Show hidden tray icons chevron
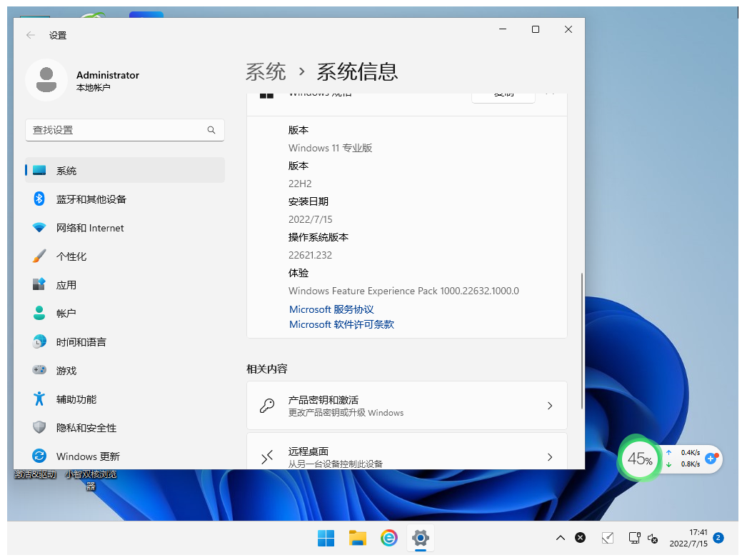 pyautogui.click(x=561, y=538)
